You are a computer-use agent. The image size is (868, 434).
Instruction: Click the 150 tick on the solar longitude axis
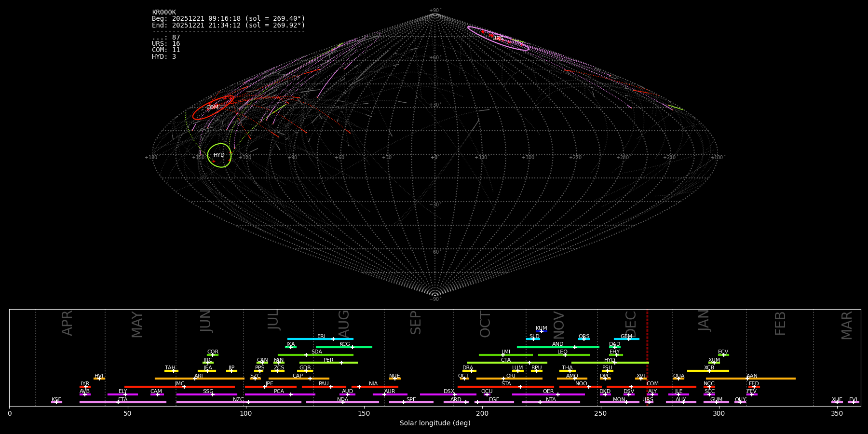(x=364, y=414)
